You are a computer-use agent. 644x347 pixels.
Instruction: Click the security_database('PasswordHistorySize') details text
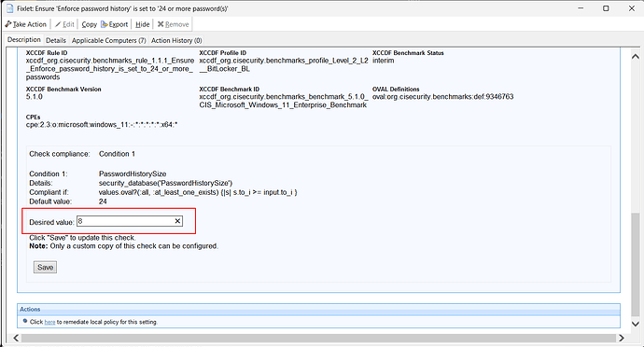pos(165,183)
